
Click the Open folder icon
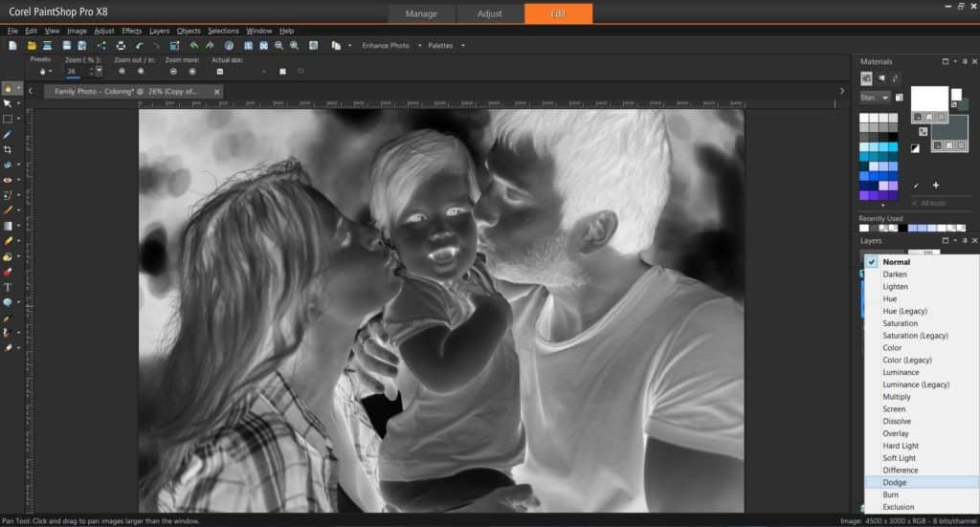point(32,45)
